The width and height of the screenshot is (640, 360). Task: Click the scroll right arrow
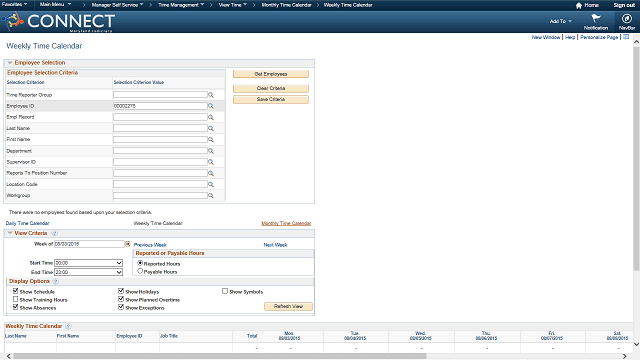coord(624,356)
